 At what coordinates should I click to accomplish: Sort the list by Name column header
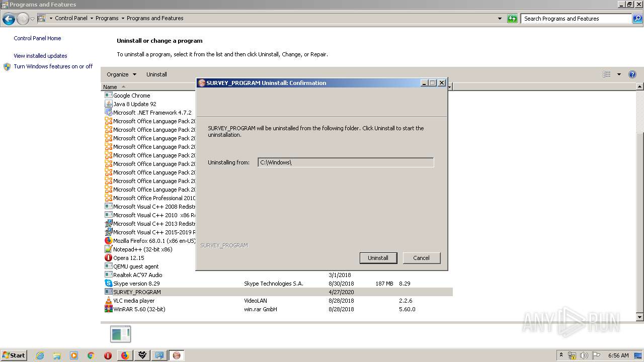(110, 87)
